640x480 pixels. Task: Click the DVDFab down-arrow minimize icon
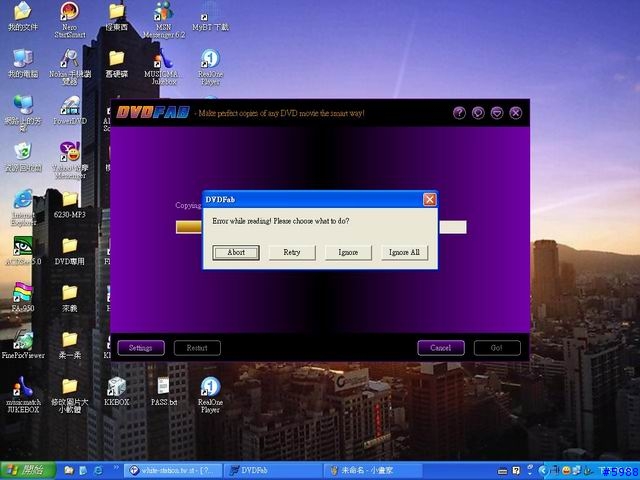point(497,113)
